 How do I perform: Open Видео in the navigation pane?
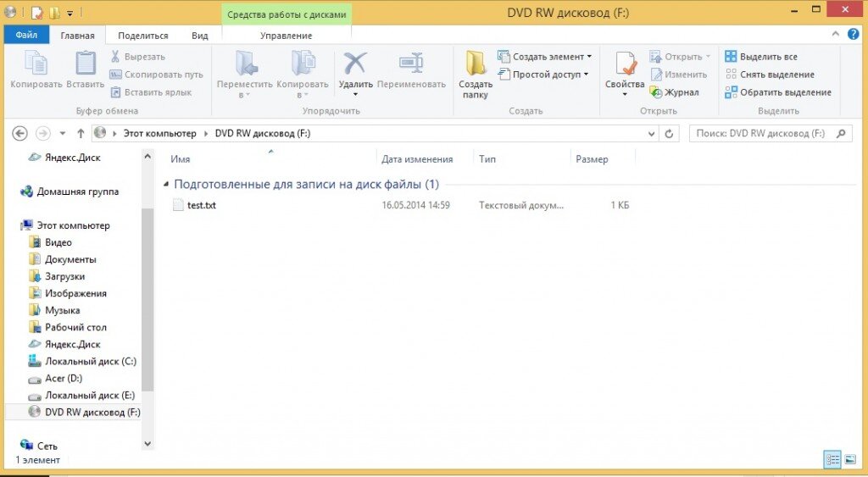[50, 242]
